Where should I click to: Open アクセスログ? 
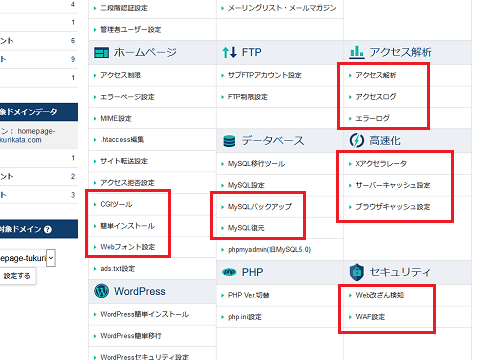pyautogui.click(x=376, y=97)
